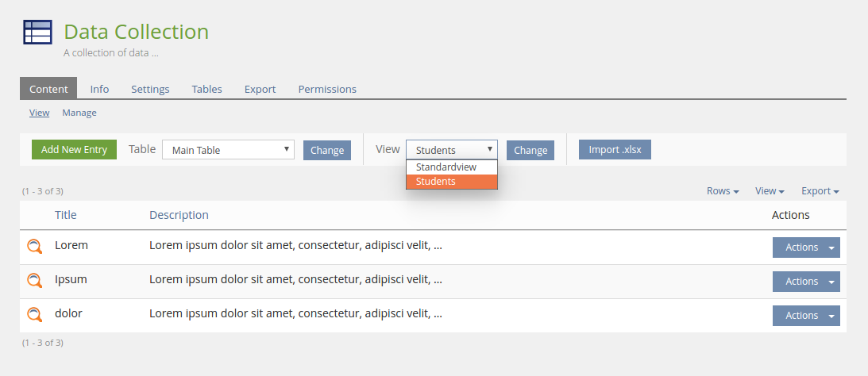Image resolution: width=868 pixels, height=376 pixels.
Task: Expand the Actions arrow for Ipsum row
Action: 831,282
